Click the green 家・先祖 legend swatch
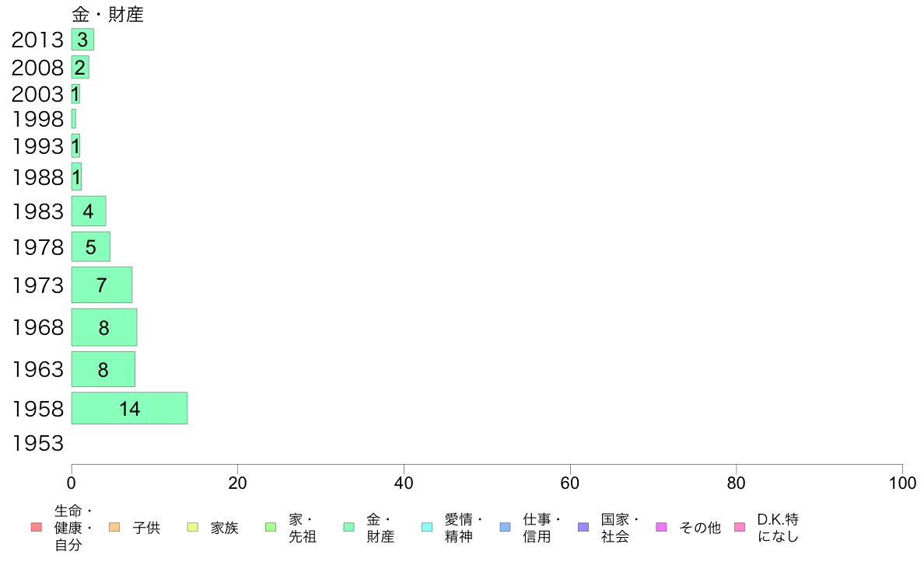Viewport: 924px width, 572px height. point(271,527)
